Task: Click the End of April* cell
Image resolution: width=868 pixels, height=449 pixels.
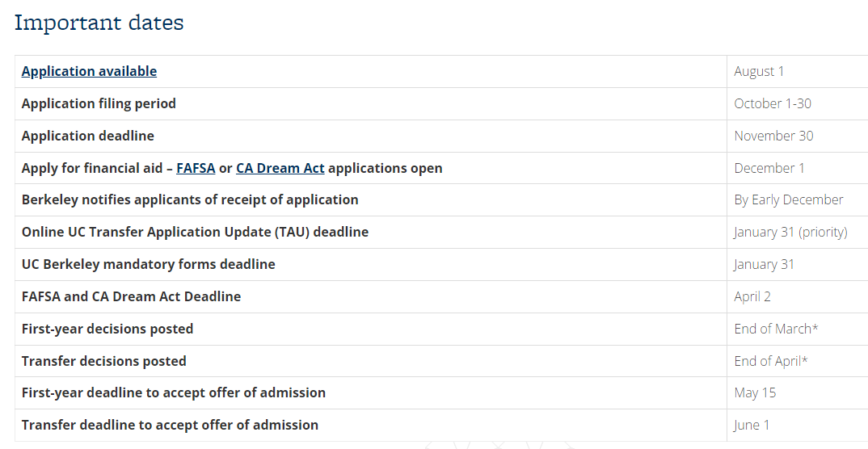Action: [771, 361]
